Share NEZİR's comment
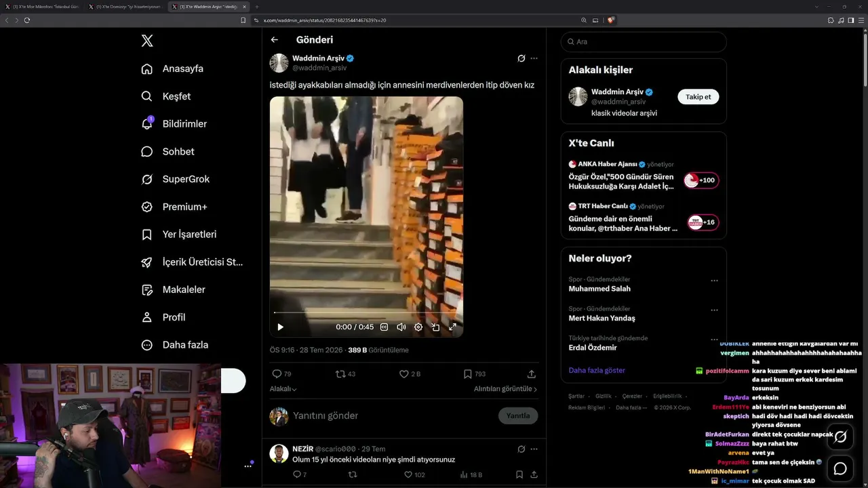This screenshot has height=488, width=868. coord(534,474)
